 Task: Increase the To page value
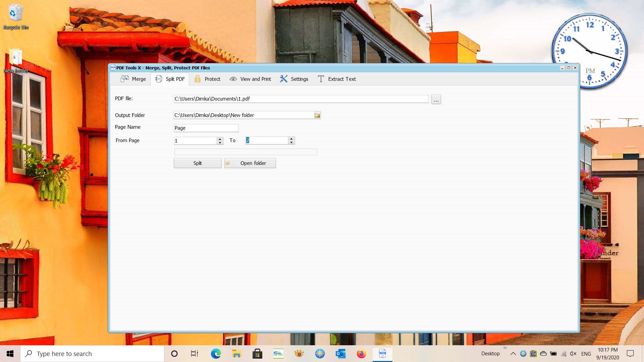(x=291, y=139)
